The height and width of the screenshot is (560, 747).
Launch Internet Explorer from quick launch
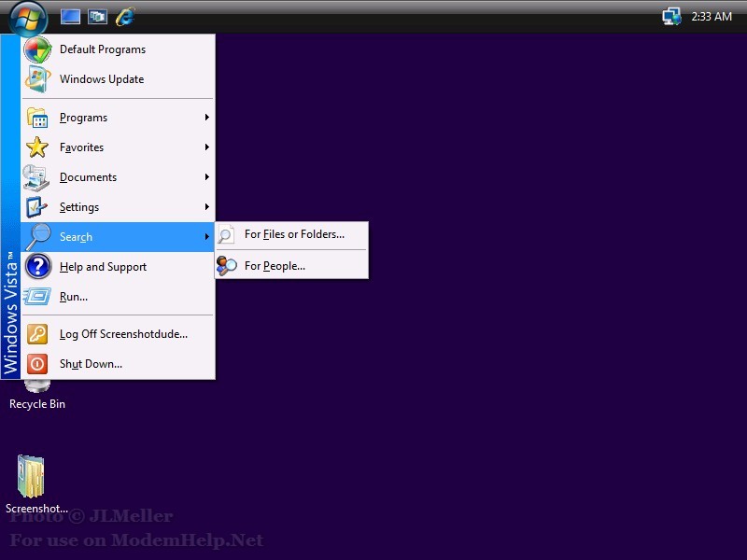tap(125, 17)
